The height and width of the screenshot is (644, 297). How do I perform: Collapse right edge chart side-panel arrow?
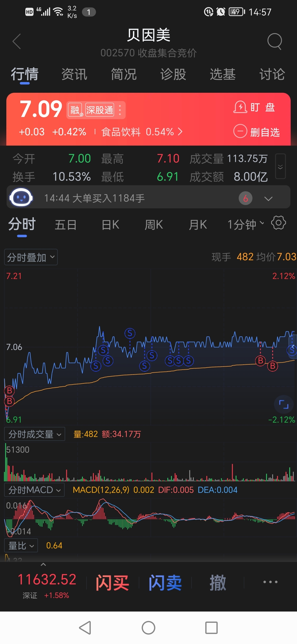293,346
